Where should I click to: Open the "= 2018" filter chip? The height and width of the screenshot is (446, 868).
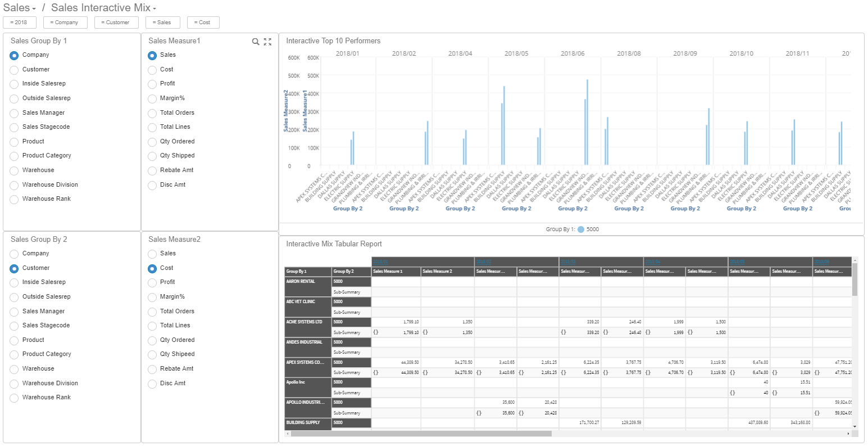[19, 22]
